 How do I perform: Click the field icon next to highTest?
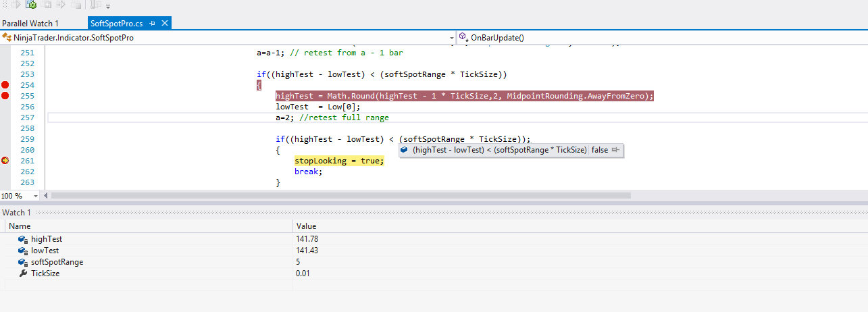pos(22,239)
